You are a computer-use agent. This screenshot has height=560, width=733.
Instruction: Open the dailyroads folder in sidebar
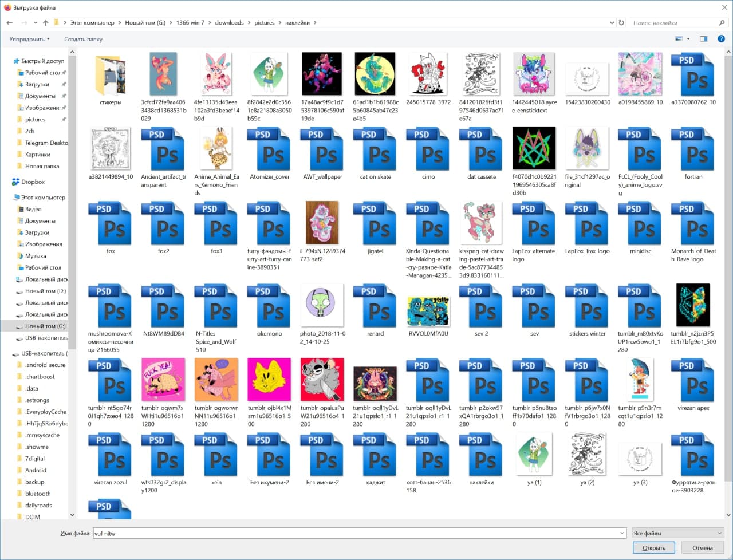point(38,505)
